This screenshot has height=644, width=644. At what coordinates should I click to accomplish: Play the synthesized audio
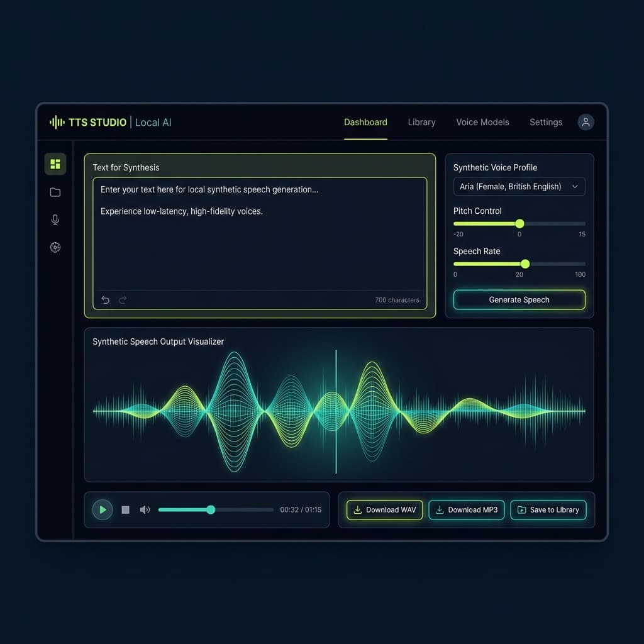[103, 509]
